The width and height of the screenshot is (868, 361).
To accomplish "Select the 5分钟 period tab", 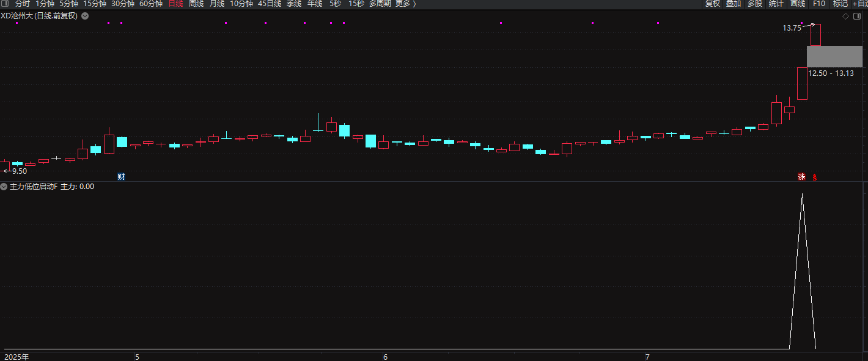I will 68,4.
